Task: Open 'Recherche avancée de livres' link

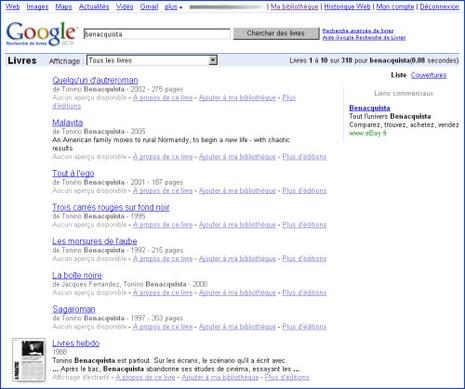Action: point(358,31)
